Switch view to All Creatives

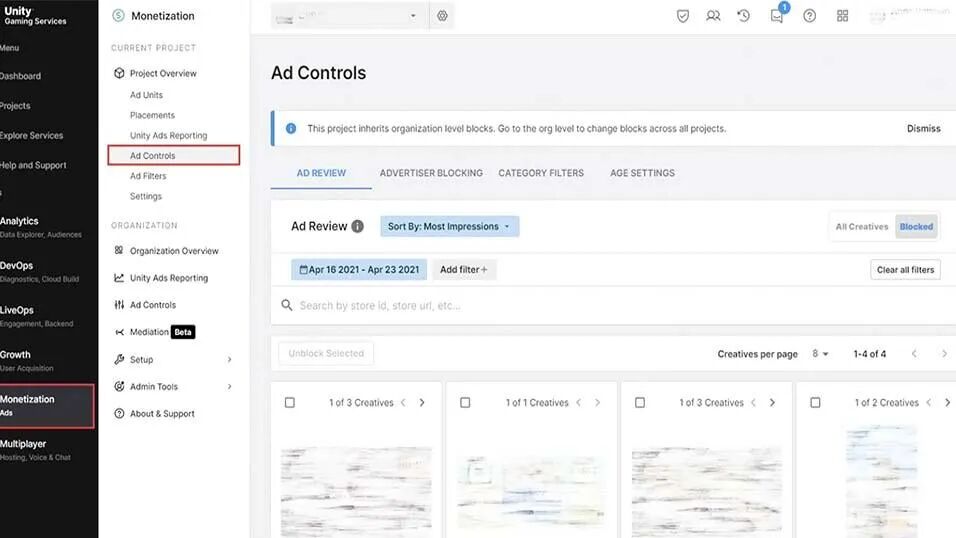(x=861, y=226)
